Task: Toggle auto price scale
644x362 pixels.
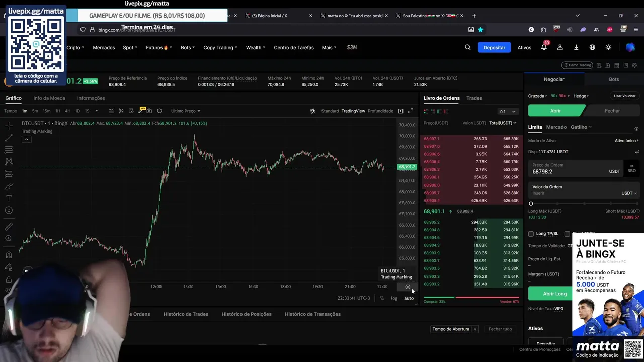Action: point(409,298)
